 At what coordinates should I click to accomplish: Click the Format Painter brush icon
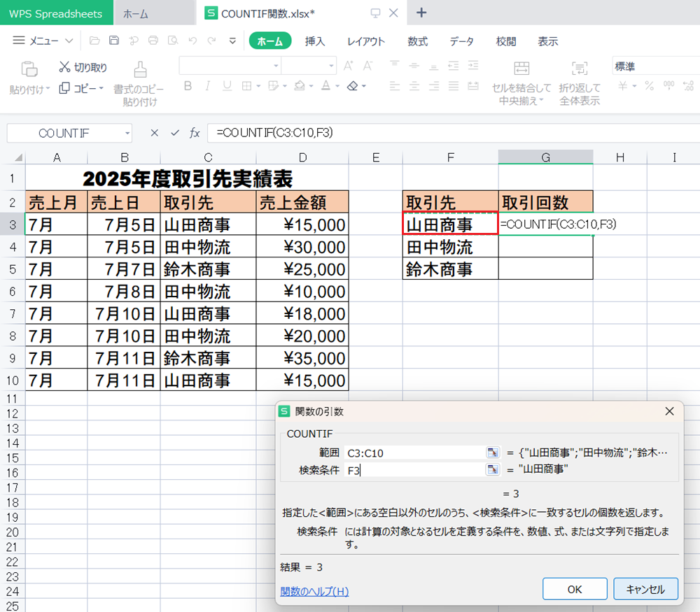click(140, 69)
